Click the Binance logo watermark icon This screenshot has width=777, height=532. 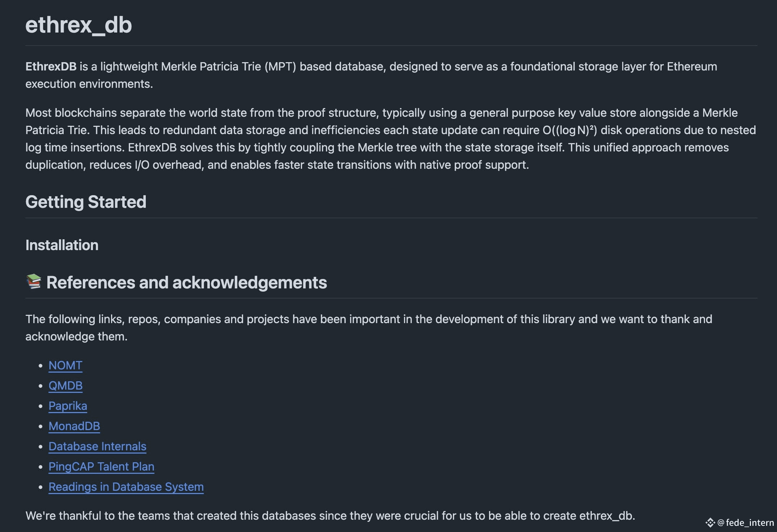click(x=710, y=523)
